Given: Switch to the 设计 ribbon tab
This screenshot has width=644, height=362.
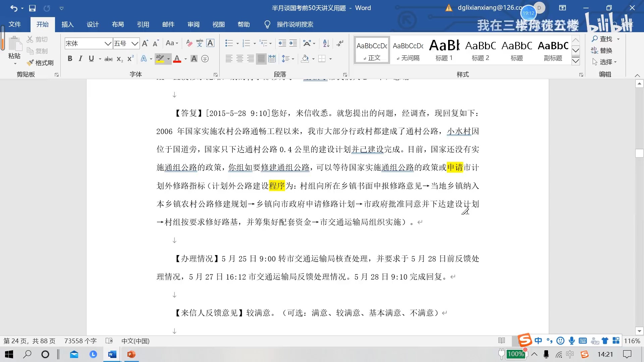Looking at the screenshot, I should click(93, 24).
